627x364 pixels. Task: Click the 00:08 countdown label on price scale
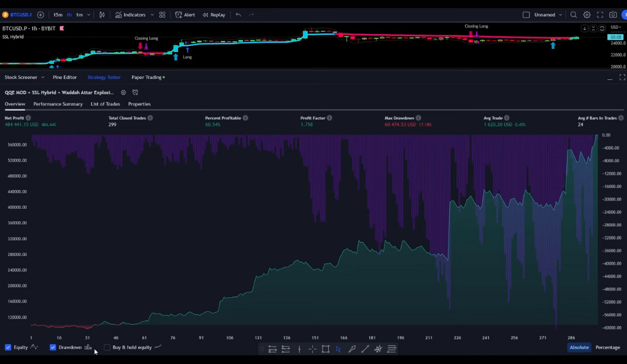tap(615, 37)
